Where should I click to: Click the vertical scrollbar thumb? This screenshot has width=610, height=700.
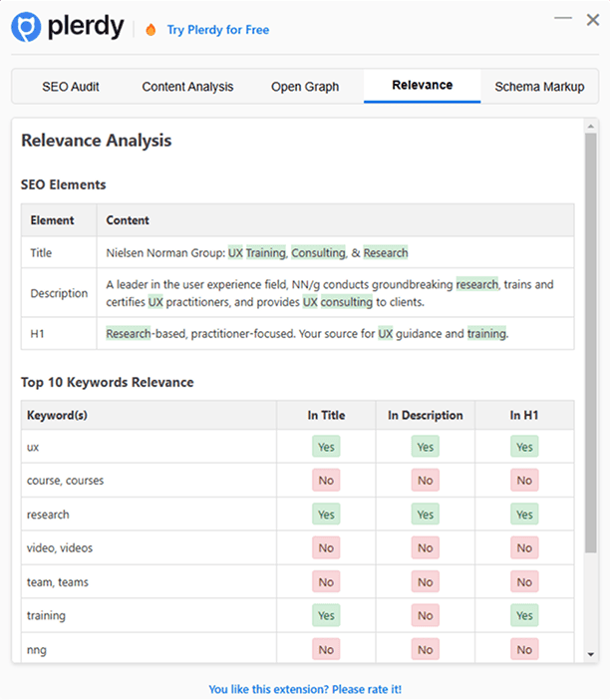591,343
